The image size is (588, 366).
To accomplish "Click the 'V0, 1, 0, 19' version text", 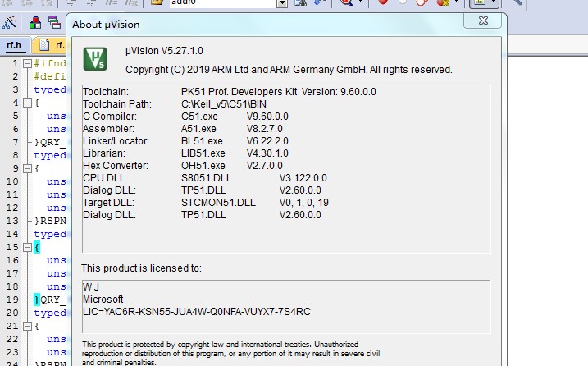I will [303, 203].
